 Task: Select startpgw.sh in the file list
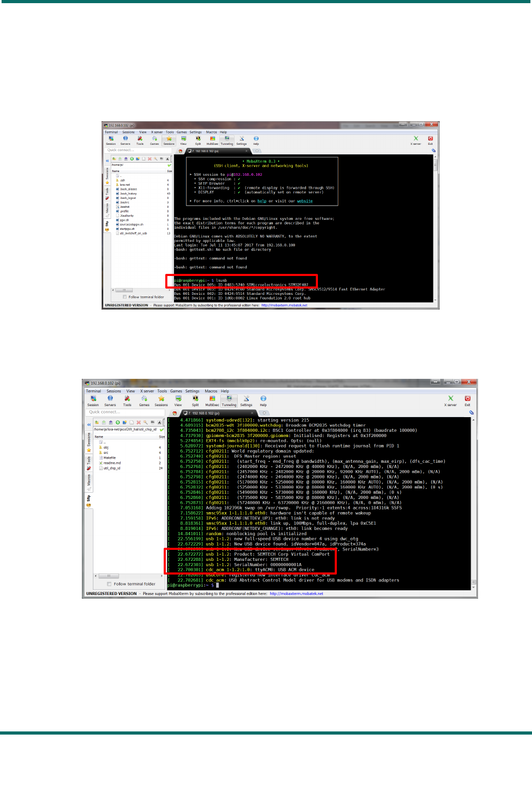pos(127,229)
